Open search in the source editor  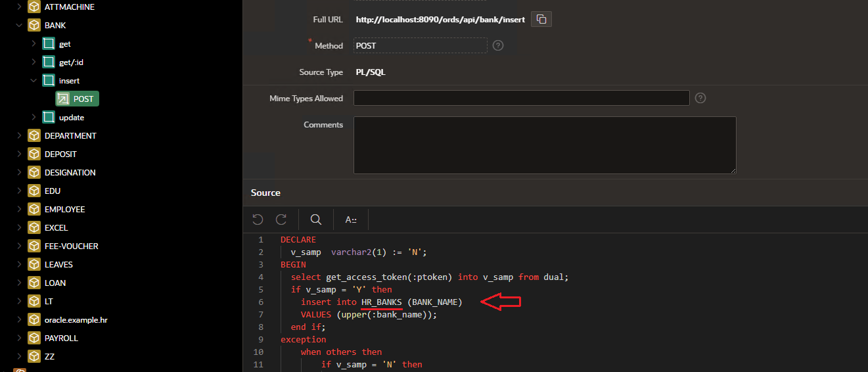tap(316, 220)
